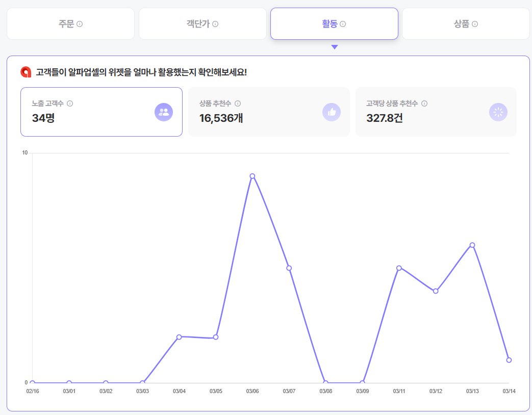Click the 03/13 data point on chart

pos(472,245)
